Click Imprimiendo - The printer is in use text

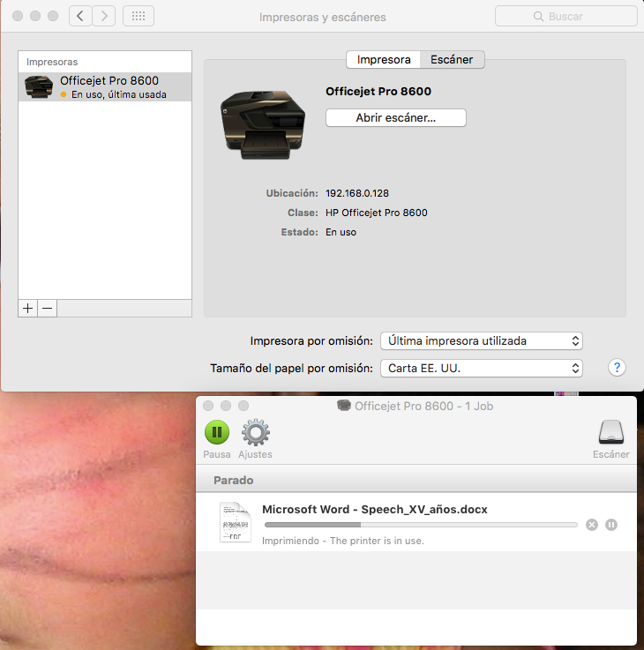pos(343,541)
